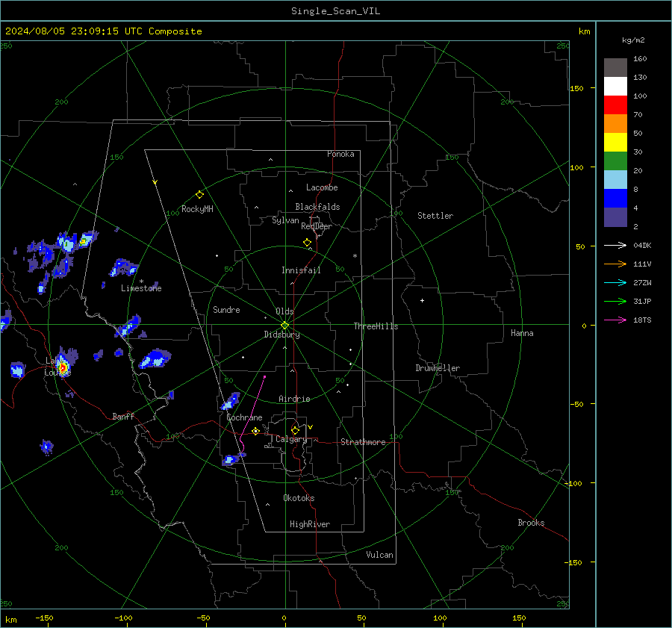
Task: Click the Vulcan city label
Action: [x=379, y=555]
